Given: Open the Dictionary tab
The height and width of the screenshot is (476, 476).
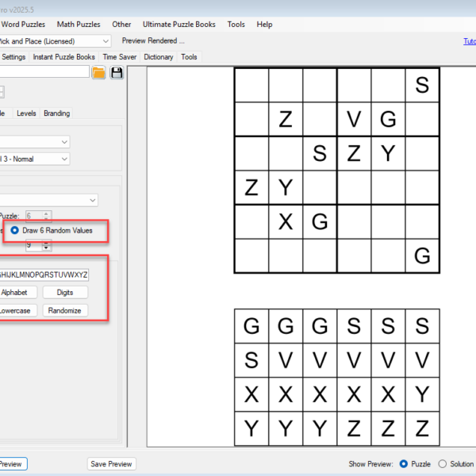Looking at the screenshot, I should click(159, 57).
